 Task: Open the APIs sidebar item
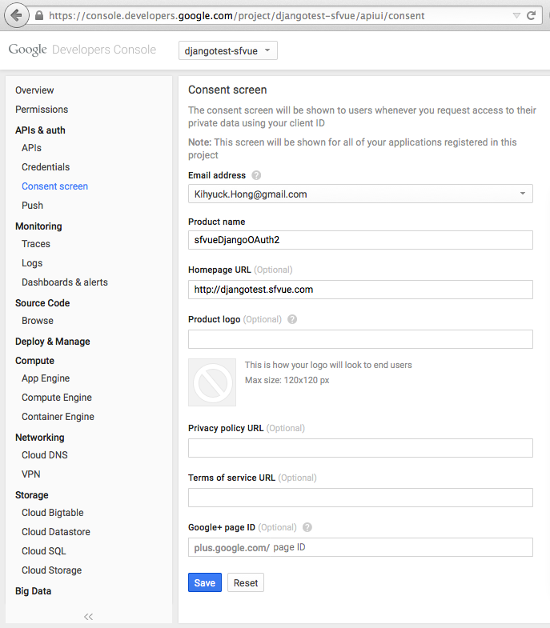point(31,148)
